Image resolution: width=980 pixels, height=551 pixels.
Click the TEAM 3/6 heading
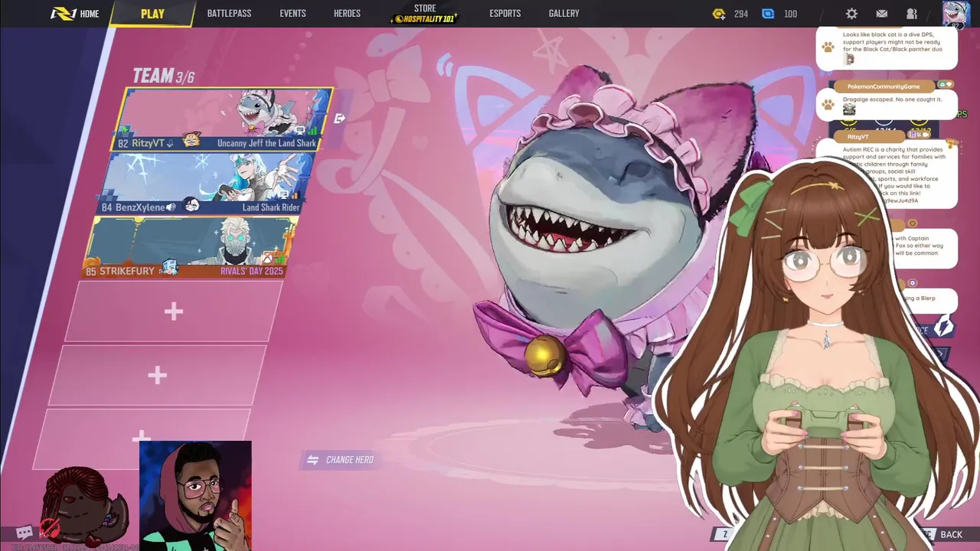163,76
